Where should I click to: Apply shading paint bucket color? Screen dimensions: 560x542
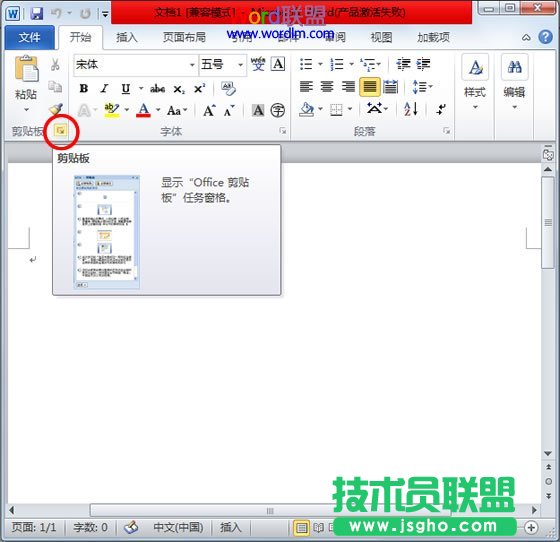tap(307, 109)
